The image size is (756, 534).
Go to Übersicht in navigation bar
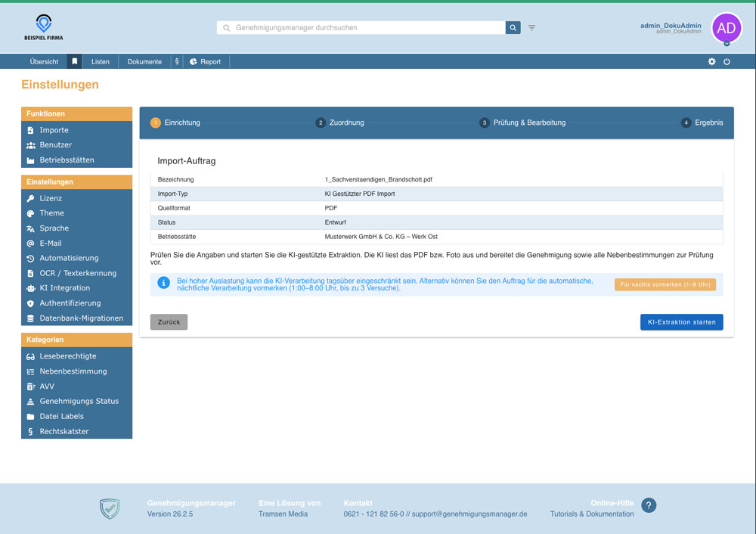[x=44, y=61]
